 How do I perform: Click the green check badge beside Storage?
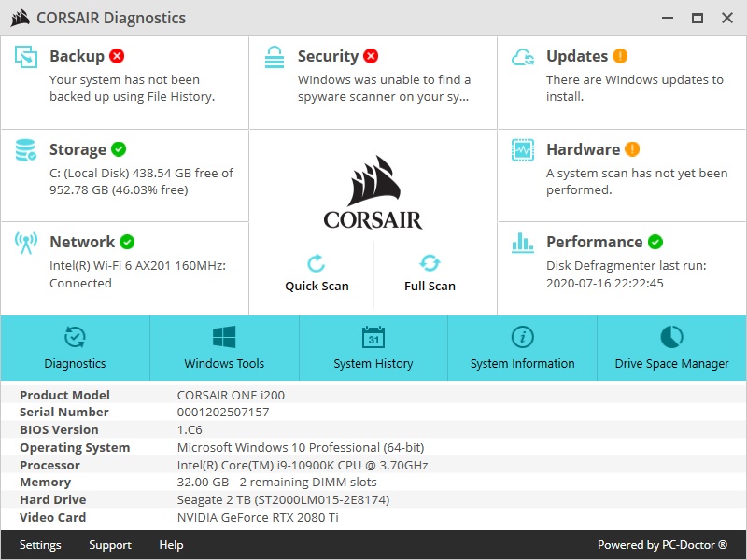[119, 149]
